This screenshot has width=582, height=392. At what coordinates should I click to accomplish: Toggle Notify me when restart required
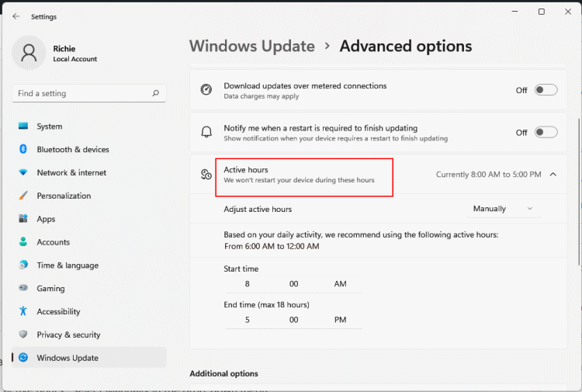(546, 132)
